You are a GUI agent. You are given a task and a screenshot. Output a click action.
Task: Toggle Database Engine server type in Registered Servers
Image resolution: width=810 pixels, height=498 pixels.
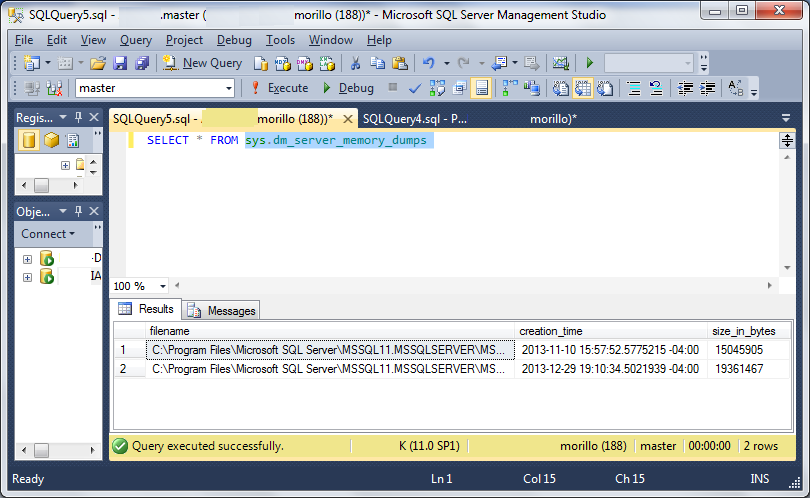click(29, 140)
